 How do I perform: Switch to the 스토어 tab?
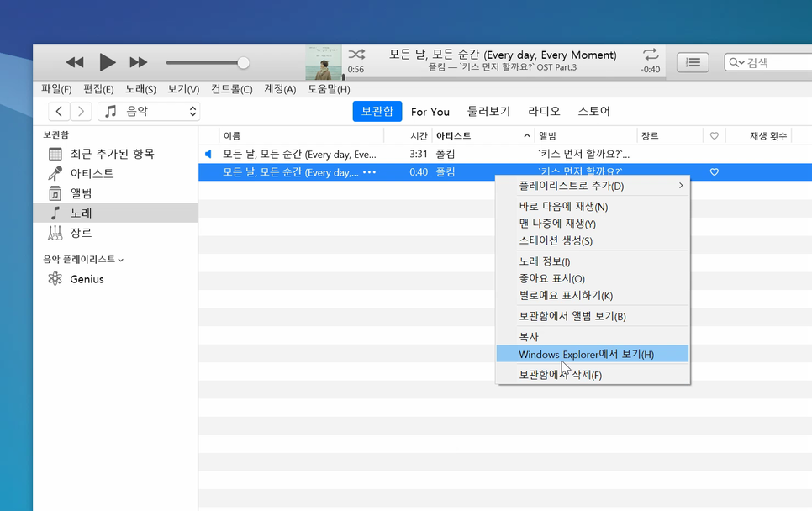pyautogui.click(x=593, y=111)
